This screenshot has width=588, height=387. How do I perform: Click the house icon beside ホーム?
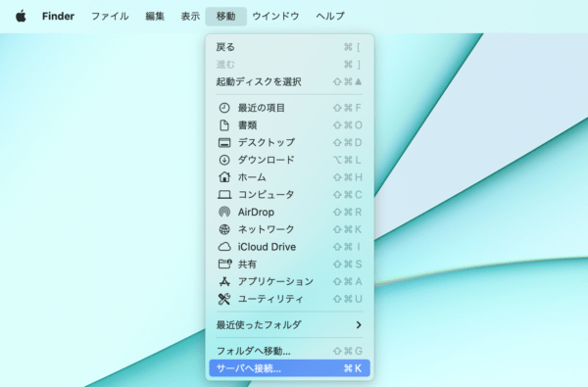(224, 177)
